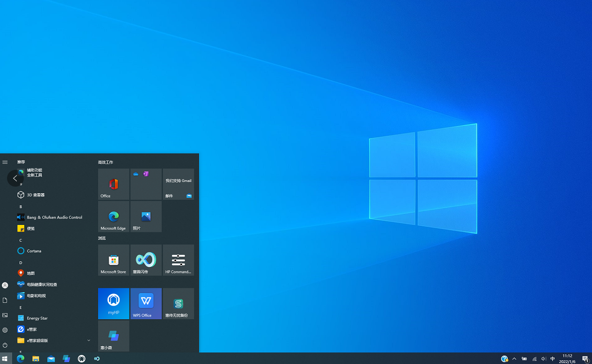This screenshot has width=592, height=364.
Task: Open 地图 maps app
Action: pos(54,273)
